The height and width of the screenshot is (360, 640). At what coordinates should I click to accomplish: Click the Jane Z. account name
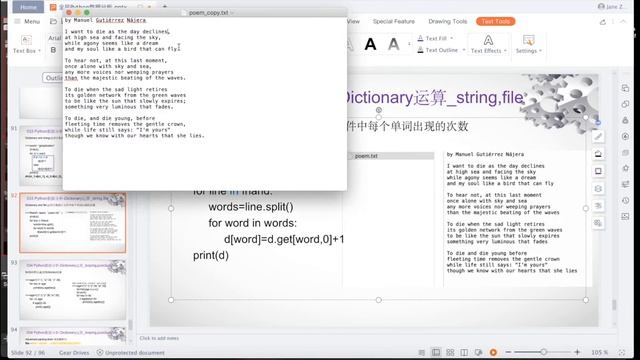point(614,7)
